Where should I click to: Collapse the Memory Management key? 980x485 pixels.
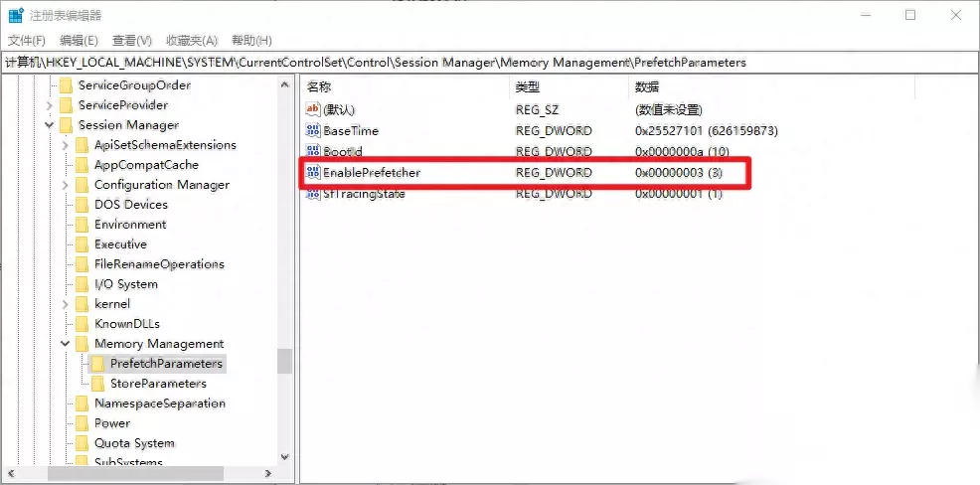66,344
